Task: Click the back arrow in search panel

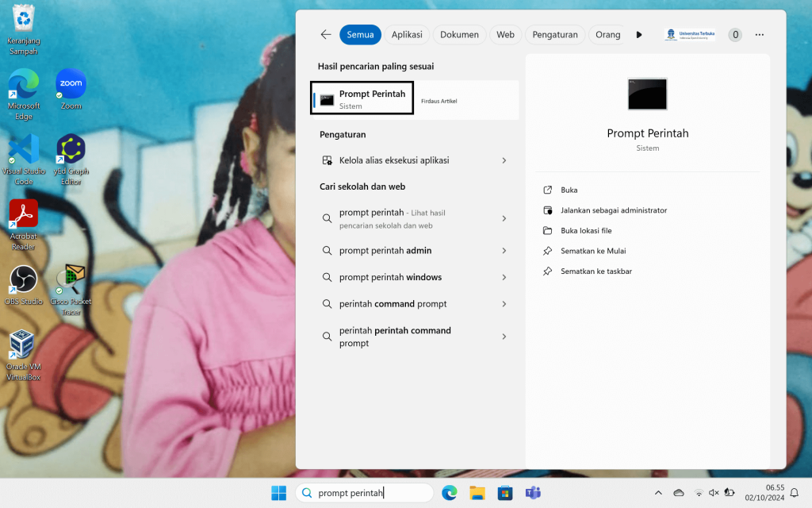Action: (326, 35)
